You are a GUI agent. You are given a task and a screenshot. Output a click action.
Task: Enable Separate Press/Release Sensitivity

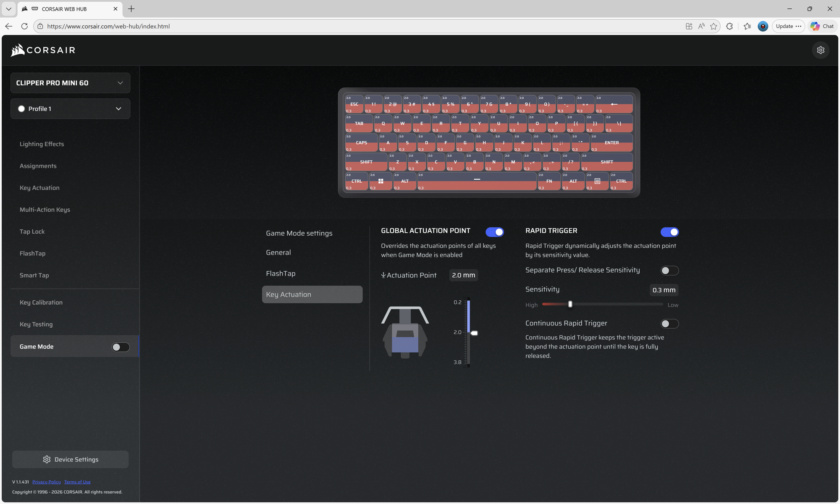click(x=669, y=270)
